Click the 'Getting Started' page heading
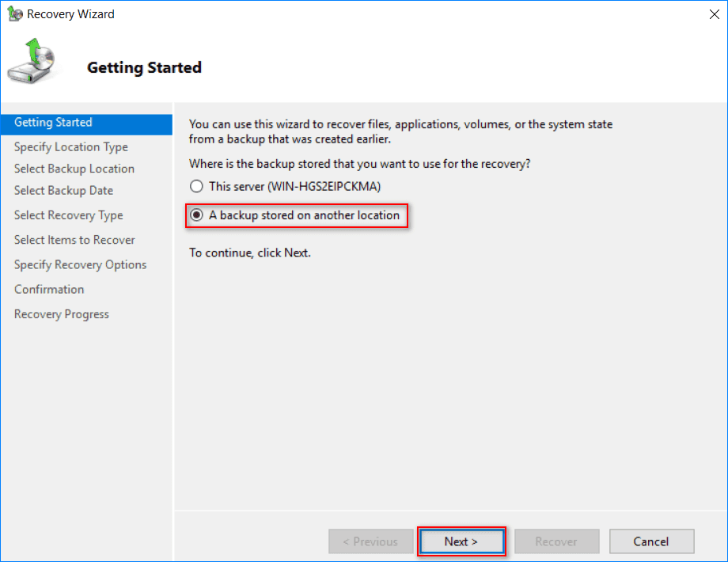Viewport: 728px width, 562px height. pyautogui.click(x=144, y=68)
